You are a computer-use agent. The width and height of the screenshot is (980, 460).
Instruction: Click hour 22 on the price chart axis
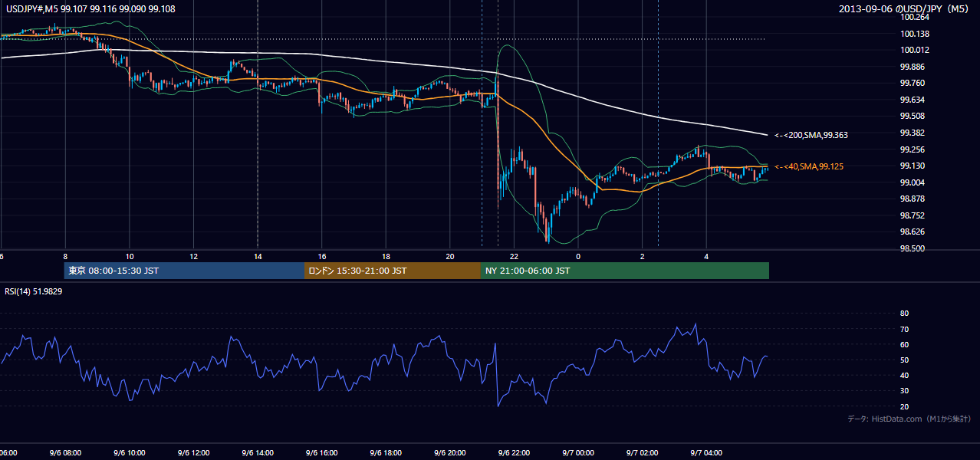tap(514, 256)
